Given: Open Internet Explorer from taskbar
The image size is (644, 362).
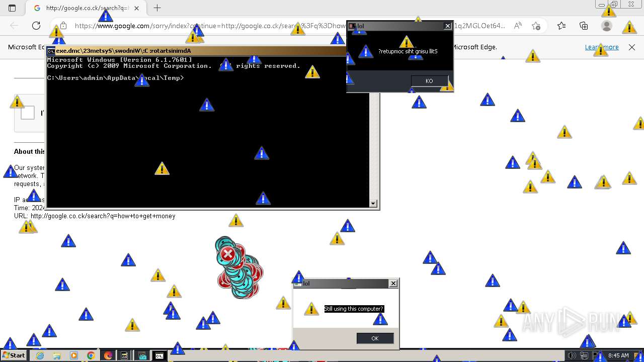Looking at the screenshot, I should pos(40,355).
